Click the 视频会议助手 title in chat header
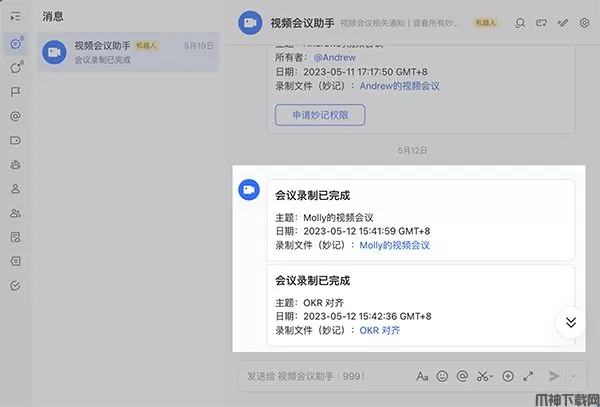600x407 pixels. coord(302,23)
